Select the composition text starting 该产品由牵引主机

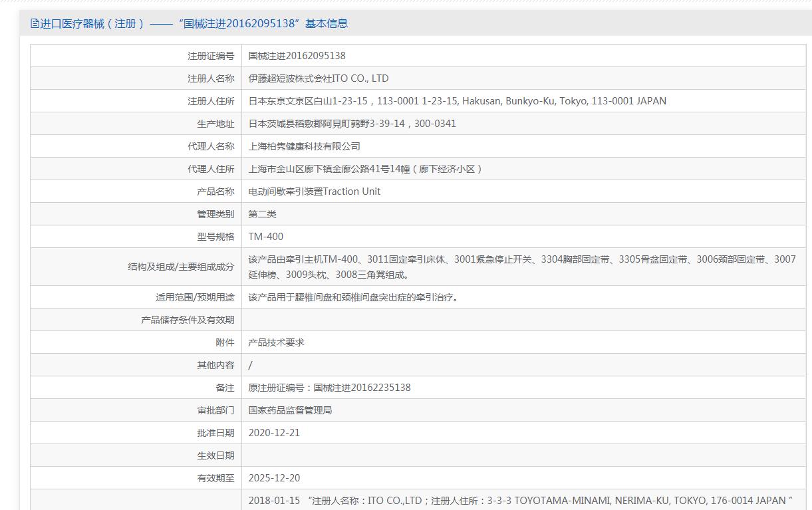[522, 267]
